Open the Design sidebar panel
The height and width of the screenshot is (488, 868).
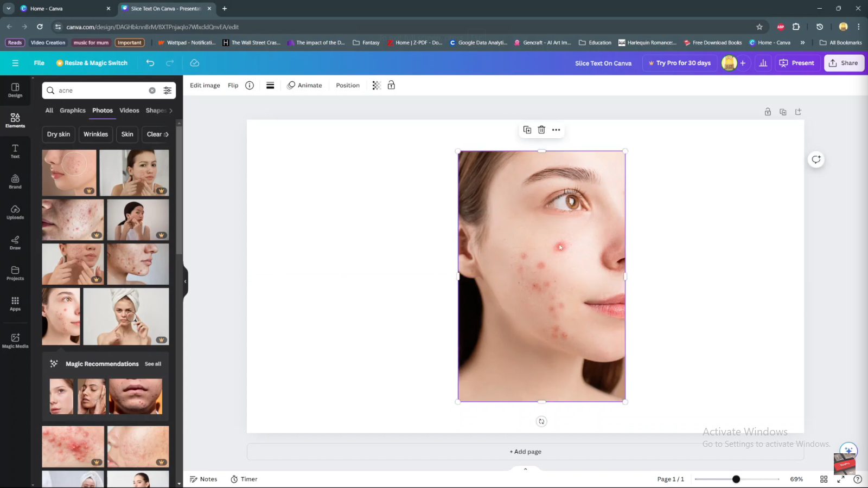click(15, 90)
